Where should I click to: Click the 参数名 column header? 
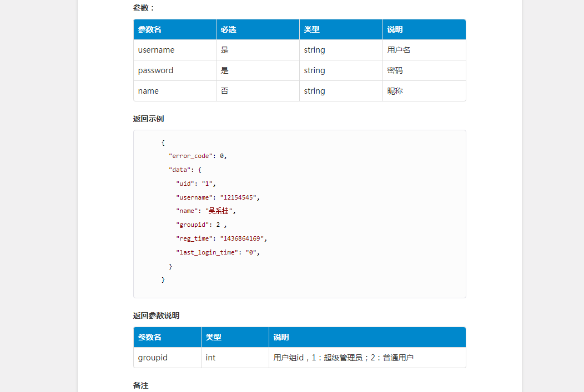[x=150, y=29]
